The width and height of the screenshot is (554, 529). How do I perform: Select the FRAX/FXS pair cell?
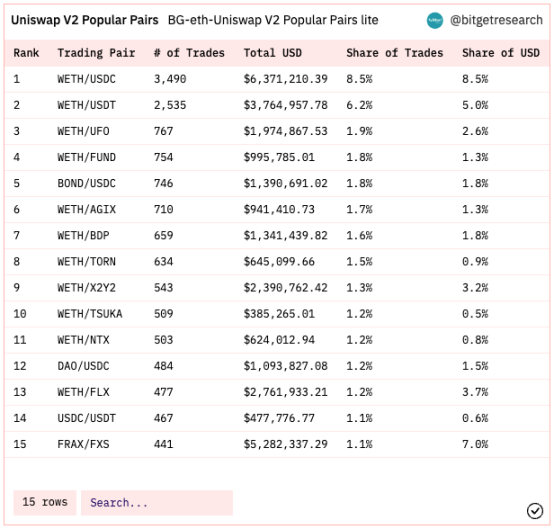(83, 444)
